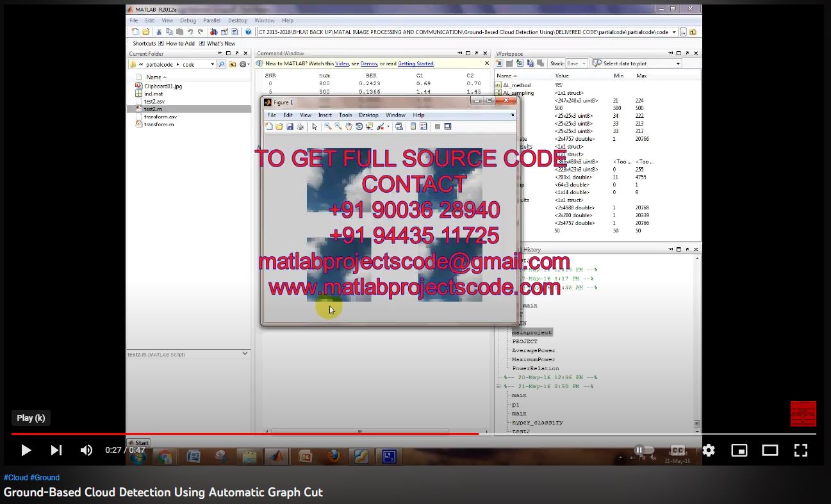
Task: Click the Show Plot Tools icon
Action: coord(448,127)
